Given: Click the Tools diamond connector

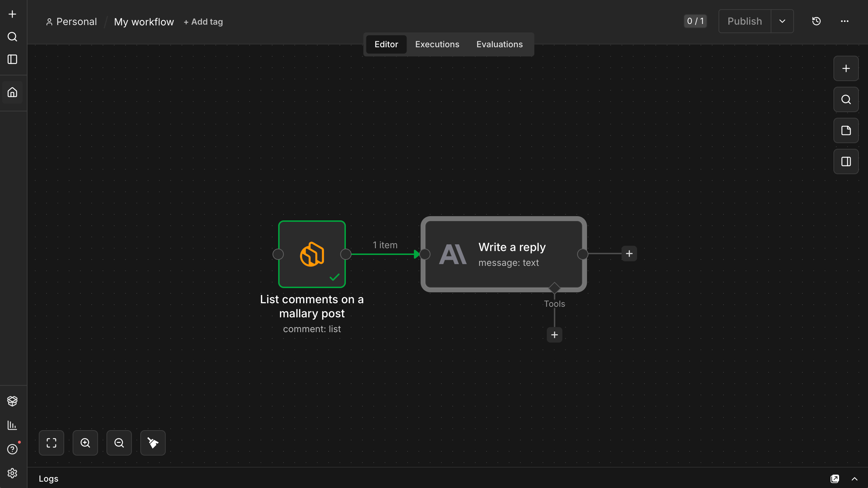Looking at the screenshot, I should (x=555, y=288).
